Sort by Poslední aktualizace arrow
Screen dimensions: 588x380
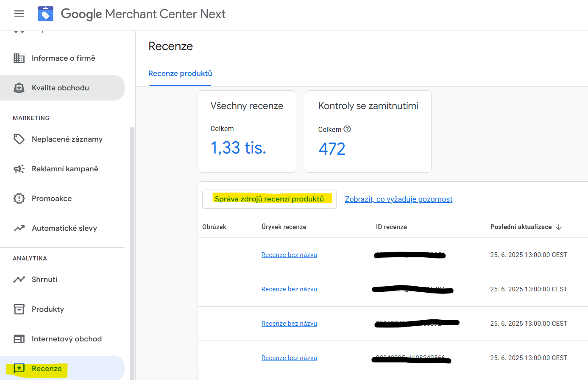coord(559,227)
